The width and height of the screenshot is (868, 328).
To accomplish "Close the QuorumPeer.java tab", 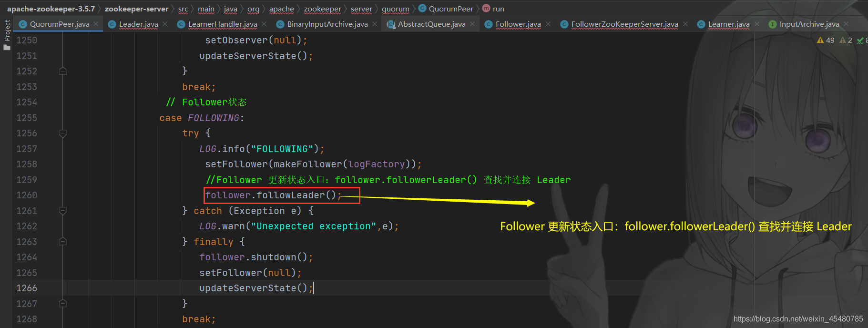I will 96,24.
